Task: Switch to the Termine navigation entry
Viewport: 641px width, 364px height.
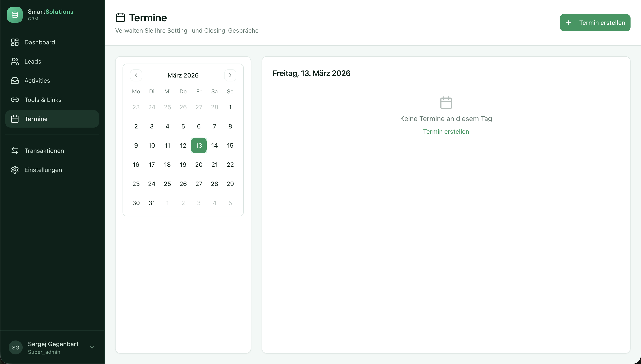Action: [36, 119]
